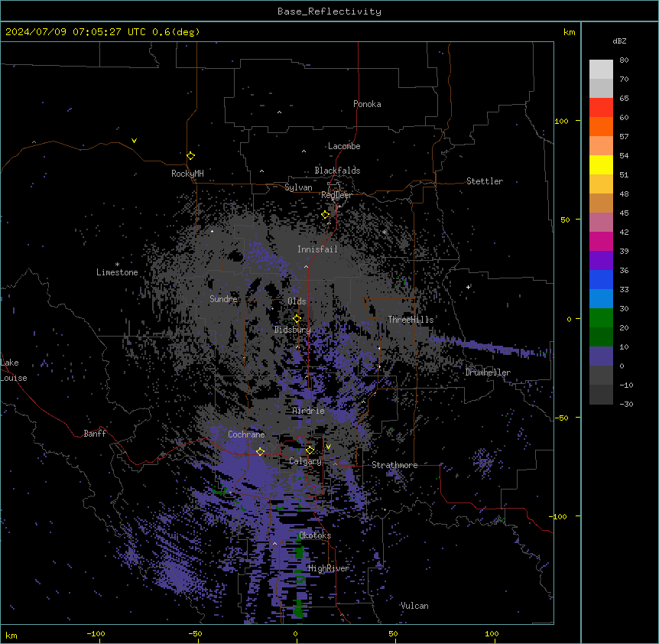Select the orange 60 dBZ legend color
Image resolution: width=659 pixels, height=644 pixels.
click(601, 126)
